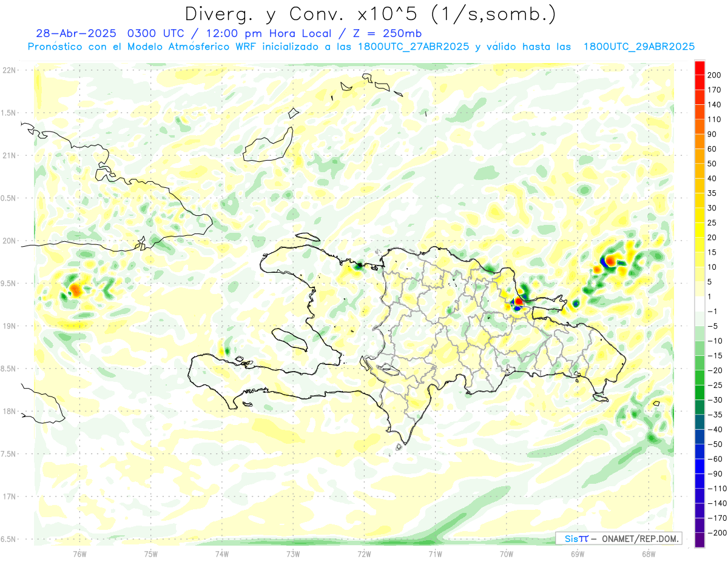The image size is (728, 562).
Task: Click the "68W" longitude label
Action: (x=649, y=554)
